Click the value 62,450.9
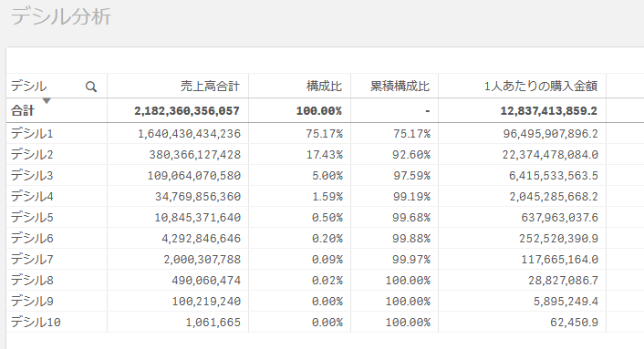 click(574, 323)
